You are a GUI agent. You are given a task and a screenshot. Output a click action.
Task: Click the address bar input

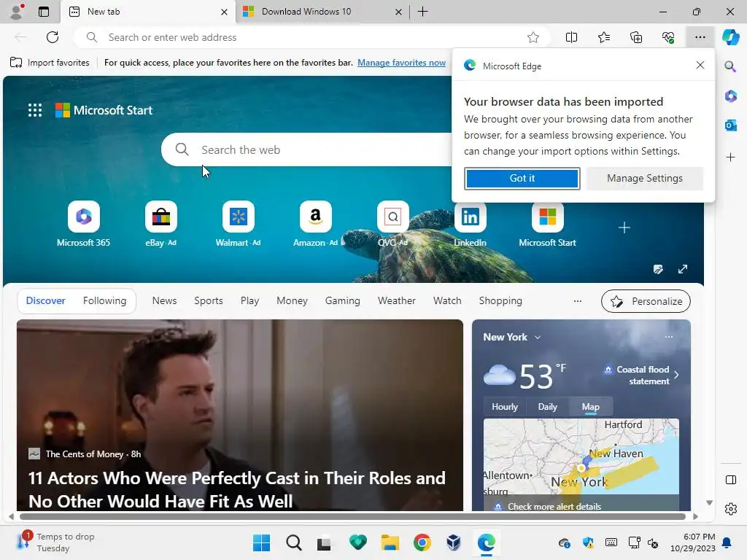(x=312, y=37)
